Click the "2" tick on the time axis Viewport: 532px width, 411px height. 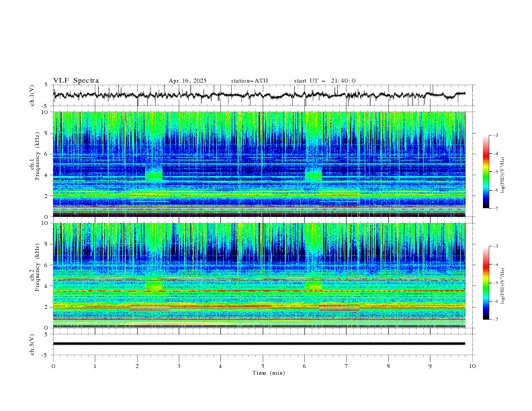[137, 366]
